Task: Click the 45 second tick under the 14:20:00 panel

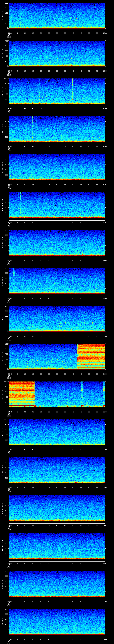Action: (x=81, y=260)
